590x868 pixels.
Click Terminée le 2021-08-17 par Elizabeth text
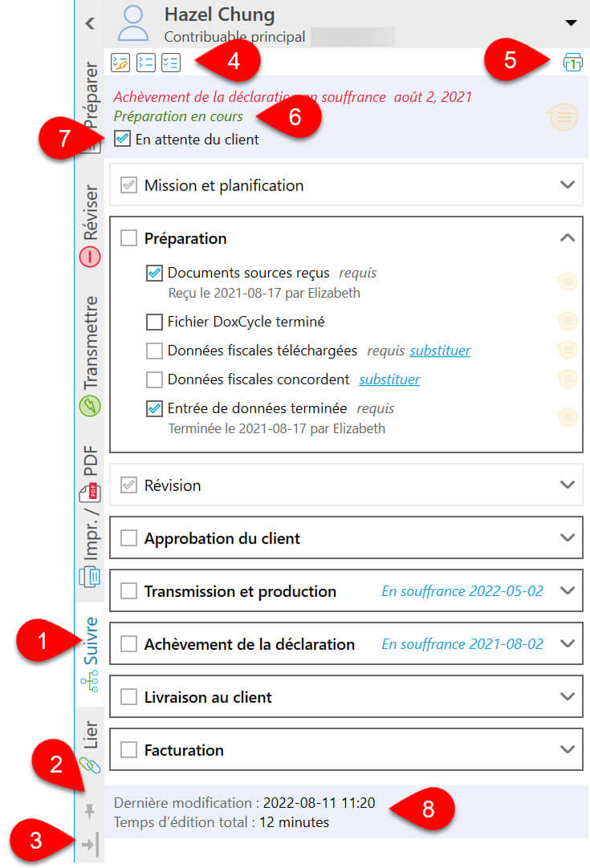pyautogui.click(x=276, y=428)
